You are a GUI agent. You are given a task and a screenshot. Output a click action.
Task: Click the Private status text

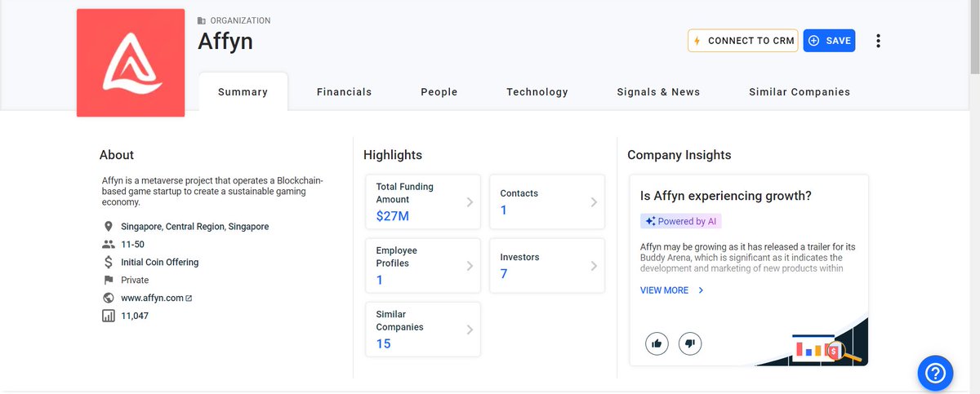tap(135, 280)
